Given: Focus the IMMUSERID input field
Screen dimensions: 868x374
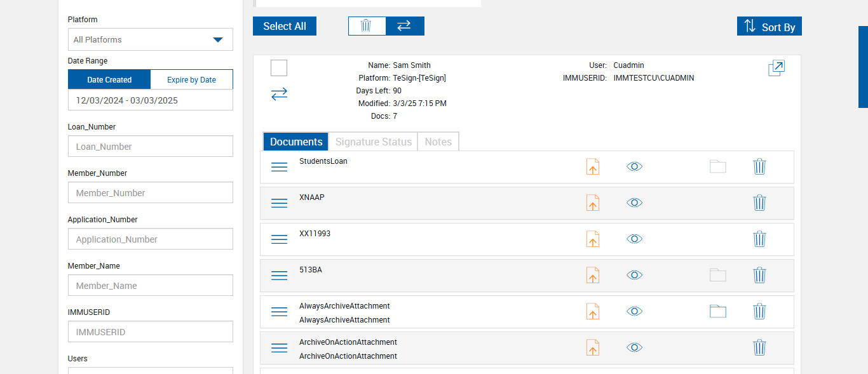Looking at the screenshot, I should 151,331.
